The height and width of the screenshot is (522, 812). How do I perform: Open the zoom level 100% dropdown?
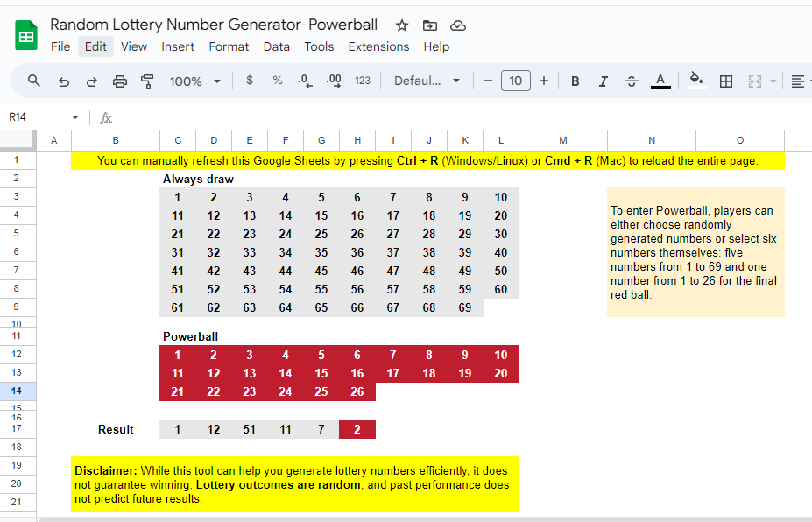click(x=195, y=81)
